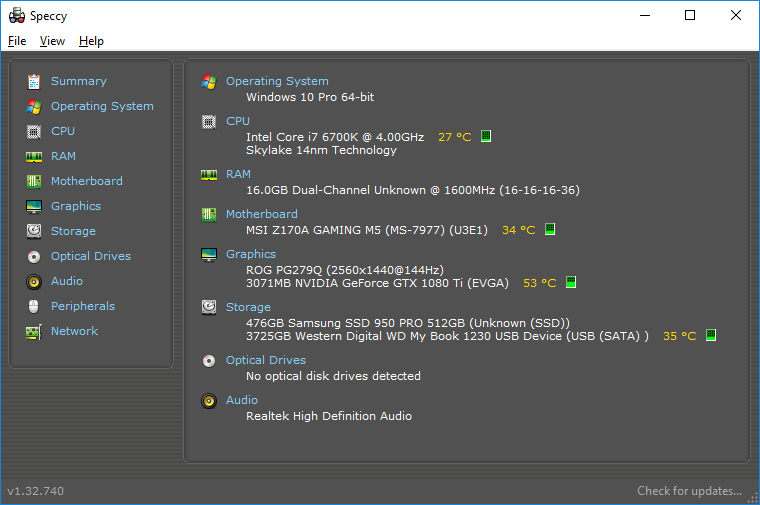
Task: Click Storage heading in summary pane
Action: coord(248,307)
